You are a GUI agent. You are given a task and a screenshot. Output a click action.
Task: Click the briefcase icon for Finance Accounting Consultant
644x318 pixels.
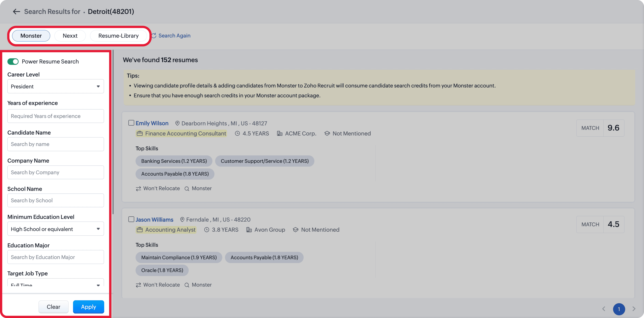click(x=140, y=134)
